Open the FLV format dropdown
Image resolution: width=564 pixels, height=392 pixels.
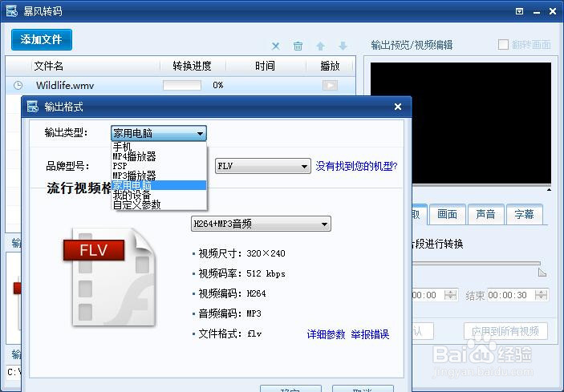263,166
